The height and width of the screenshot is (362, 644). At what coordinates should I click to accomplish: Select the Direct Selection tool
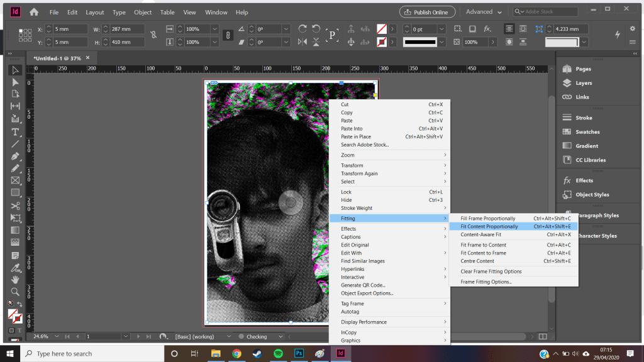click(x=15, y=82)
